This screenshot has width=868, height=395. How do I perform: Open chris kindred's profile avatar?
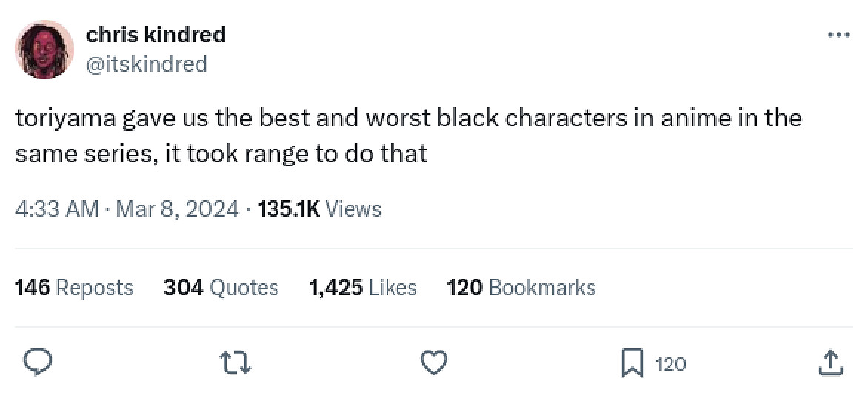(44, 50)
